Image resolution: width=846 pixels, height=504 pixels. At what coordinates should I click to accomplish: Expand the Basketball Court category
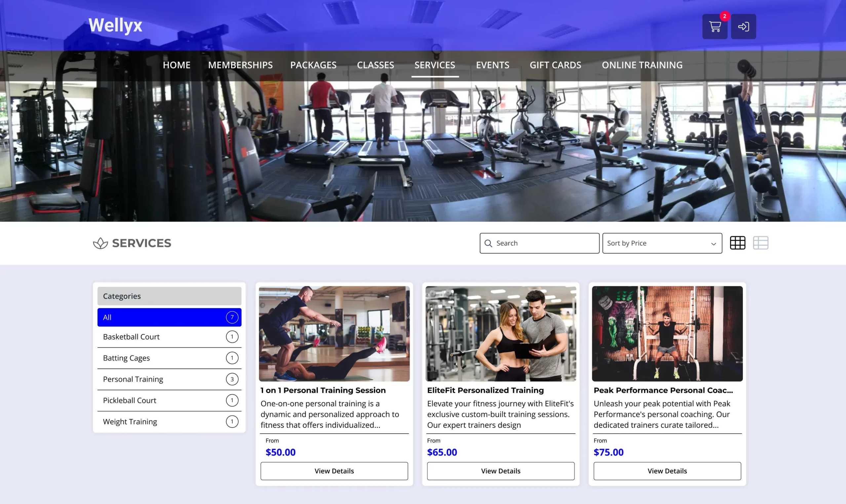(x=169, y=337)
